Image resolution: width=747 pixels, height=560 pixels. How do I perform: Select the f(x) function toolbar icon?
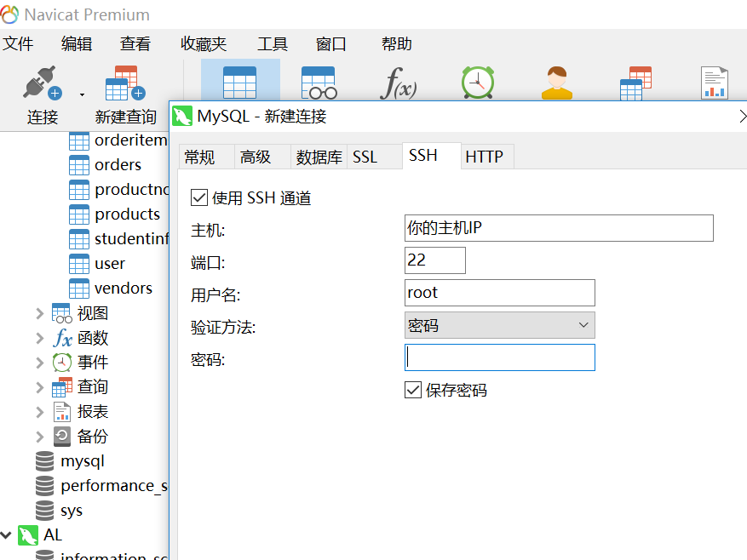tap(398, 83)
